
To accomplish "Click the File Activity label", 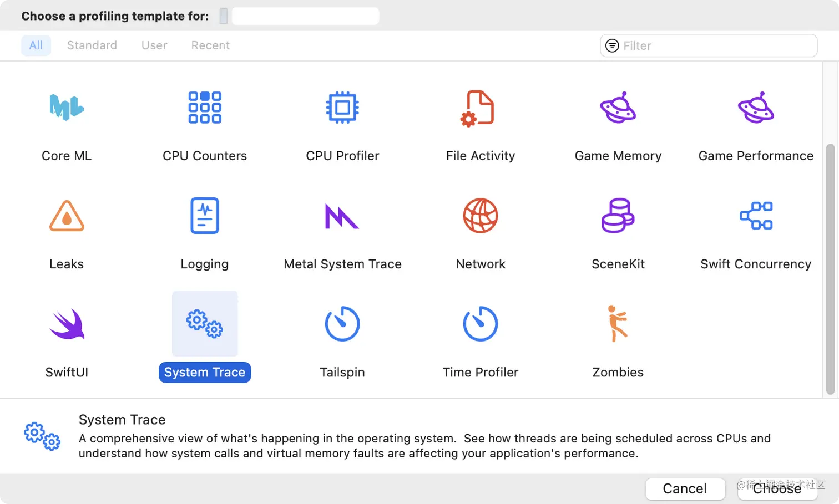I will [481, 156].
